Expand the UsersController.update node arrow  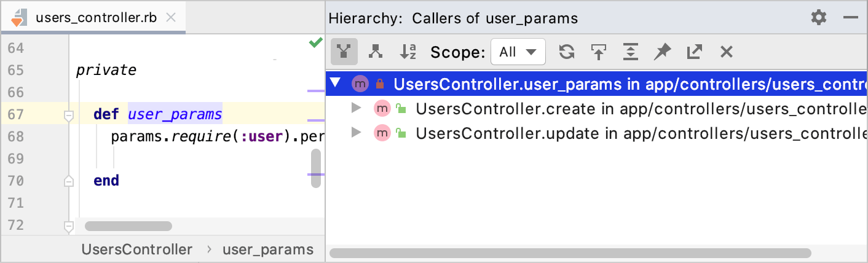coord(356,132)
